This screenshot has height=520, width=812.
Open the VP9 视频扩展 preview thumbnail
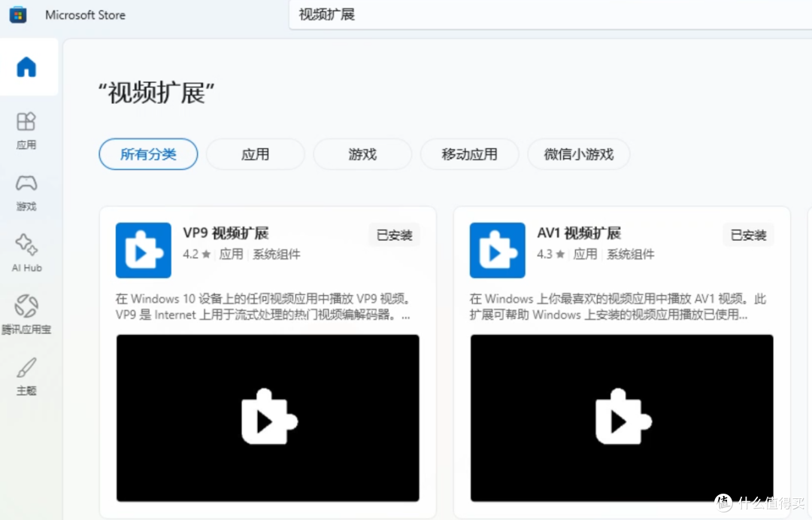268,418
